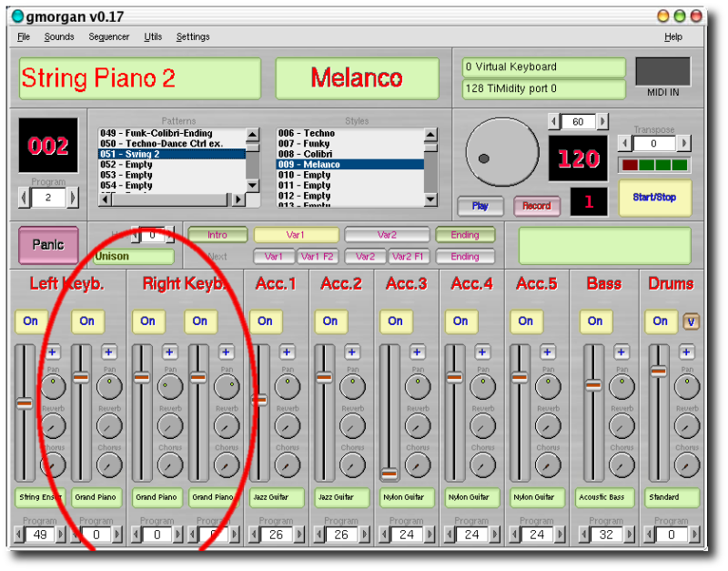
Task: Toggle Acc.5 channel On switch
Action: 526,321
